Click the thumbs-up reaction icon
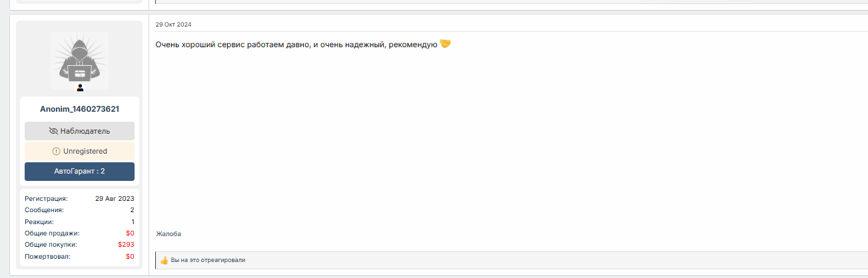The image size is (868, 278). [165, 260]
